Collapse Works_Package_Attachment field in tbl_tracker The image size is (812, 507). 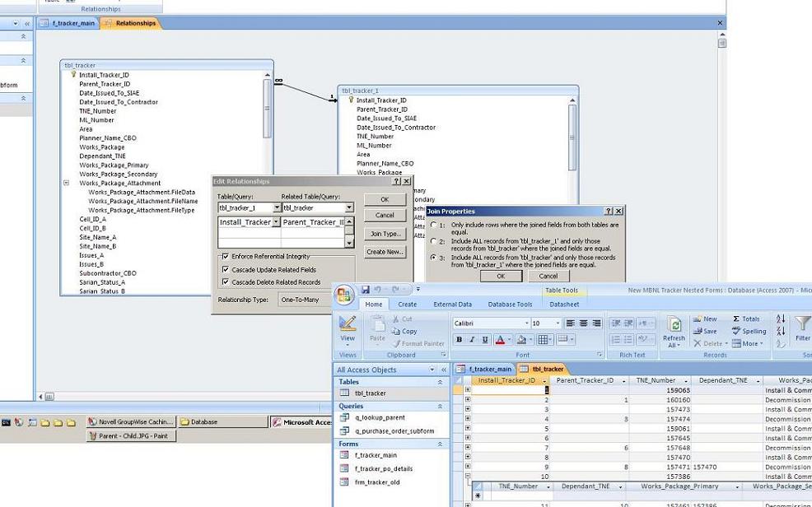66,183
